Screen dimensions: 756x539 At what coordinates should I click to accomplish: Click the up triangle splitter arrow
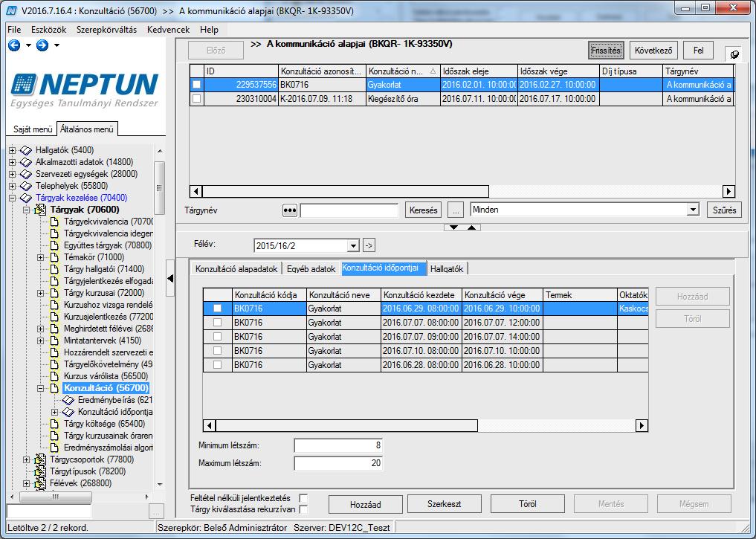pos(471,227)
